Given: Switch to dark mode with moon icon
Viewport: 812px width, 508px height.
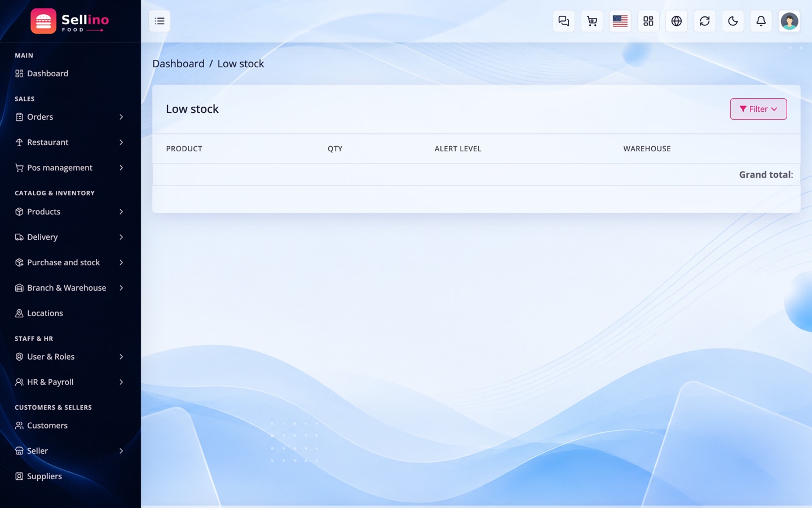Looking at the screenshot, I should pos(733,21).
